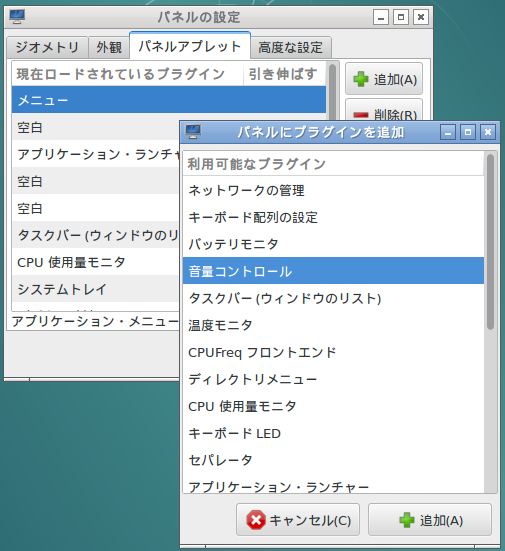
Task: Open the 外観 tab
Action: 109,47
